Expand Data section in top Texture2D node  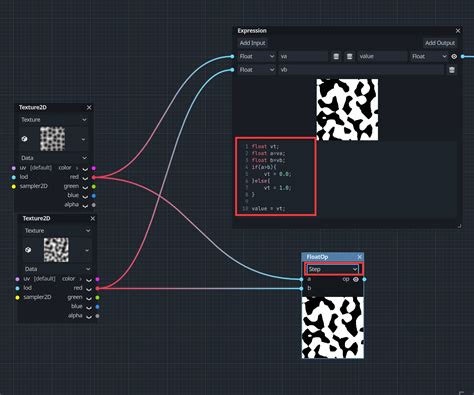(53, 158)
